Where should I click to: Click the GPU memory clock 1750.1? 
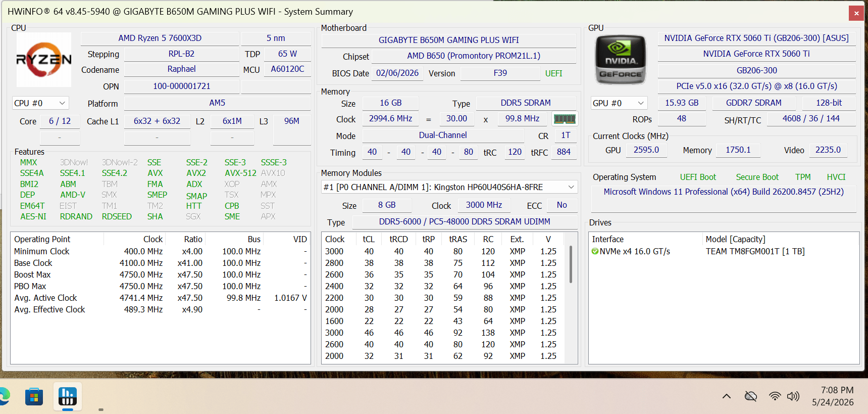[x=738, y=150]
